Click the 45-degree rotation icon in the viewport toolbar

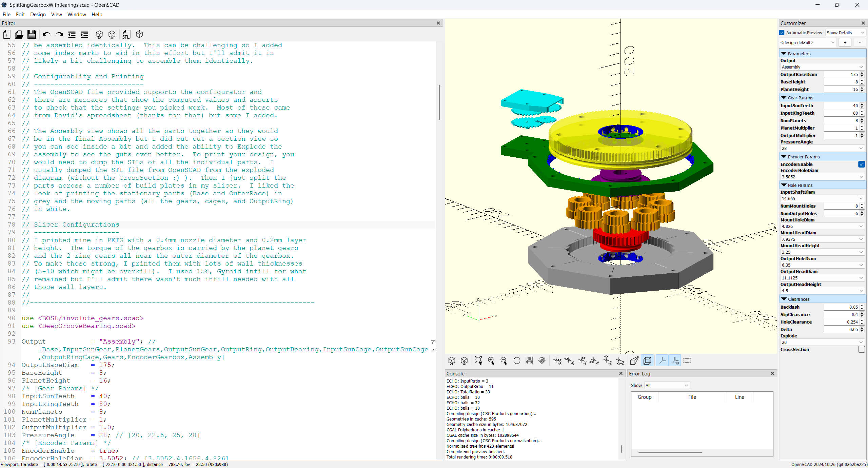point(542,360)
